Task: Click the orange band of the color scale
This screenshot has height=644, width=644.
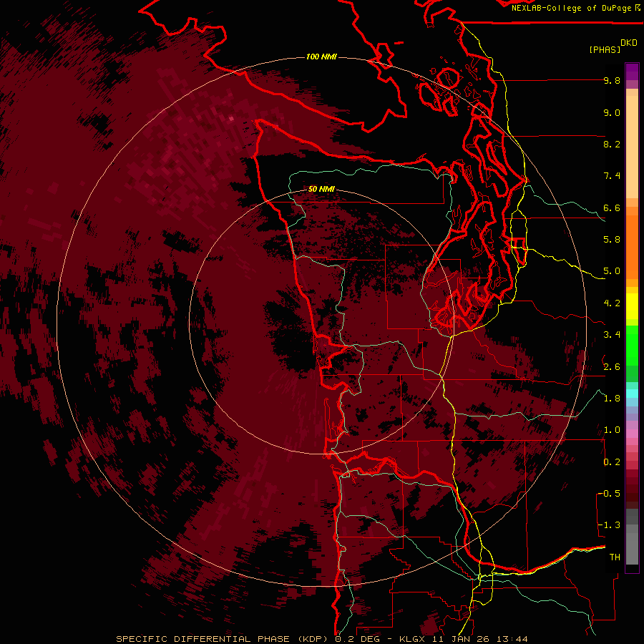Action: tap(632, 245)
